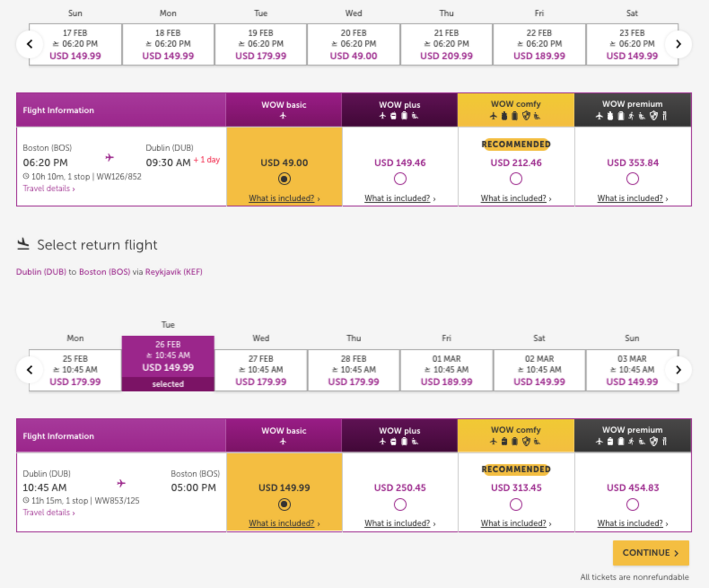Viewport: 709px width, 588px height.
Task: Click plane icon under outbound WOW basic header
Action: point(283,116)
